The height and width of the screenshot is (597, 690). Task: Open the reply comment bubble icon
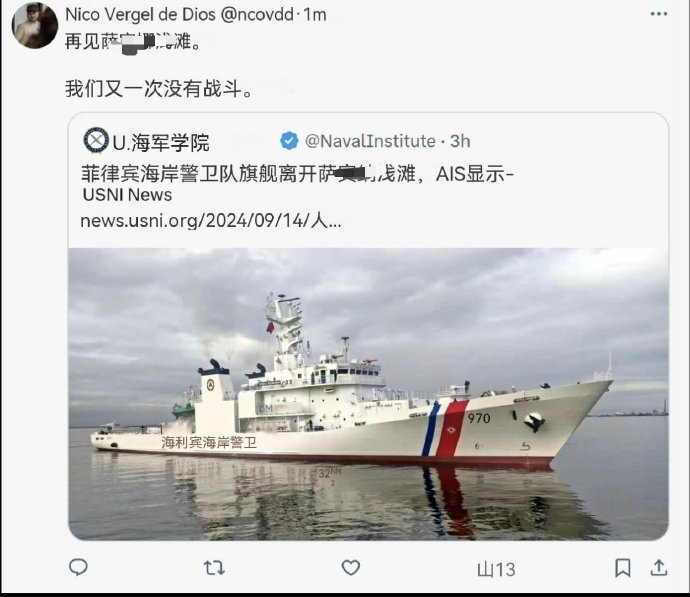(x=79, y=567)
